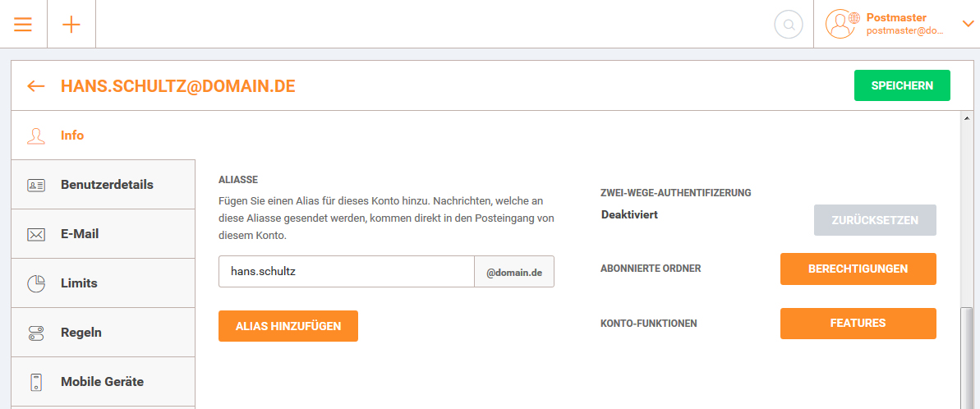Click the Info person icon
The width and height of the screenshot is (980, 409).
click(x=35, y=136)
